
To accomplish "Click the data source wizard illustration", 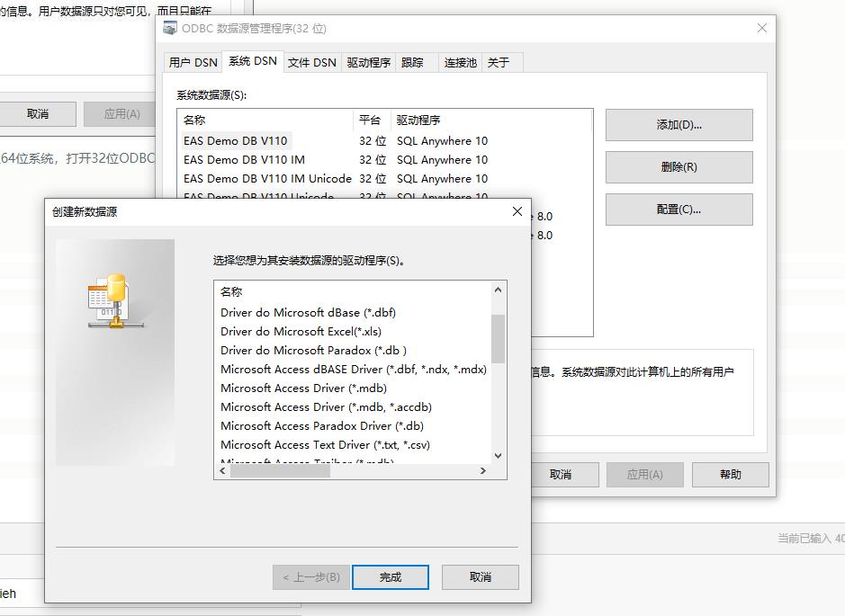I will 115,353.
